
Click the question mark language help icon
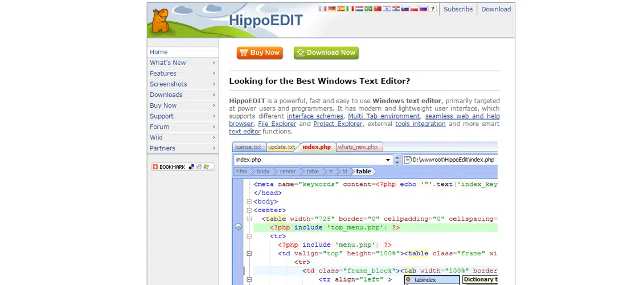click(x=432, y=9)
